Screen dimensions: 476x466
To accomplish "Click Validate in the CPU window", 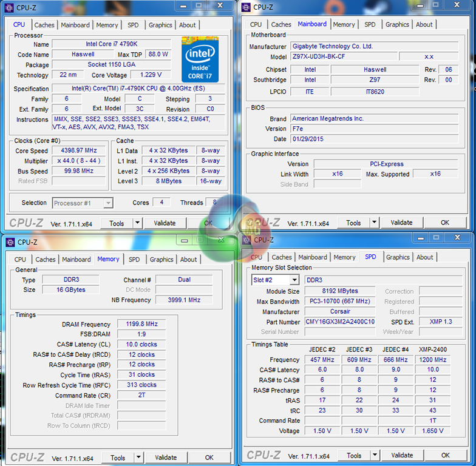I will (165, 223).
